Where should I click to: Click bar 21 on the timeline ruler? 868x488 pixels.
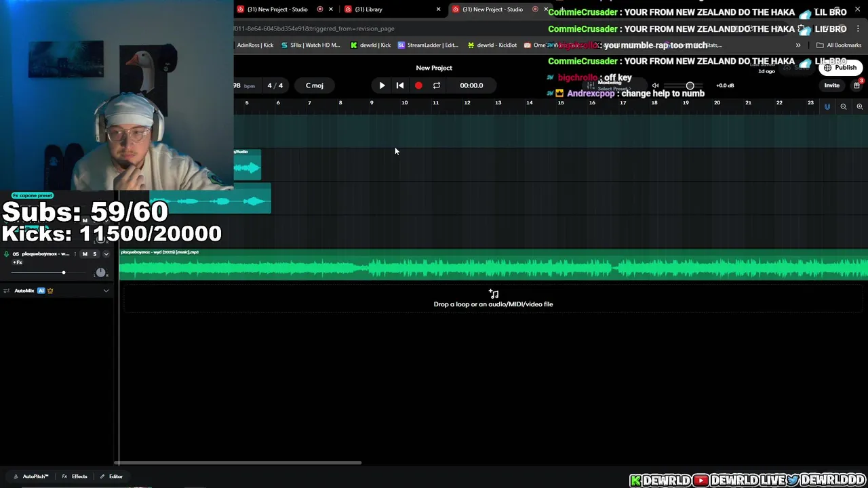(x=748, y=103)
